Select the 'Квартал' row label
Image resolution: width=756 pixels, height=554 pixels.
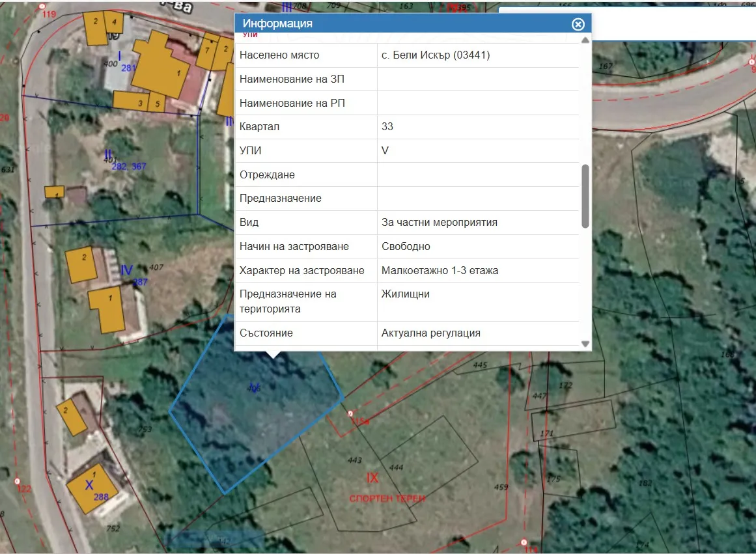tap(259, 126)
